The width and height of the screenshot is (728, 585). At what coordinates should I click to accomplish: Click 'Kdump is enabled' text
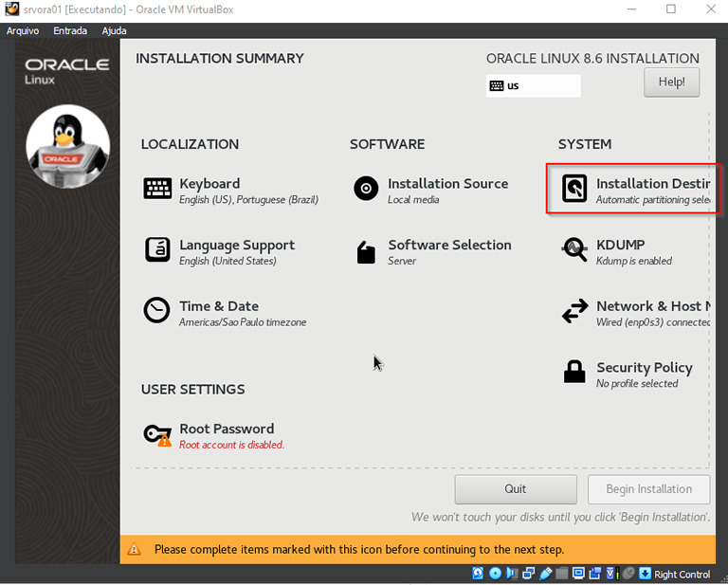[x=634, y=261]
